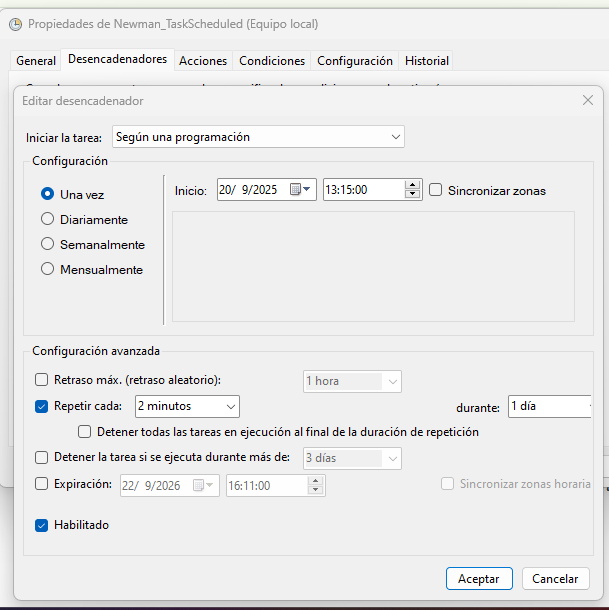This screenshot has height=610, width=609.
Task: Click in the start time field
Action: [x=360, y=190]
